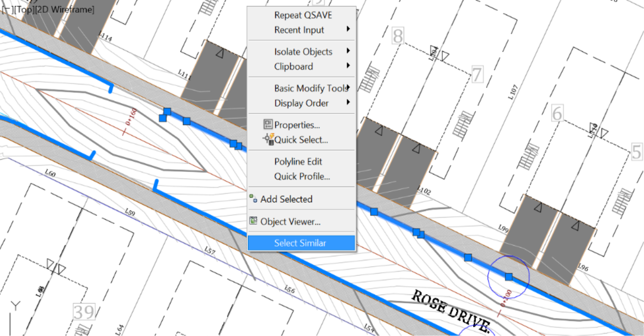The height and width of the screenshot is (336, 644).
Task: Click the L59 line label
Action: tap(129, 212)
